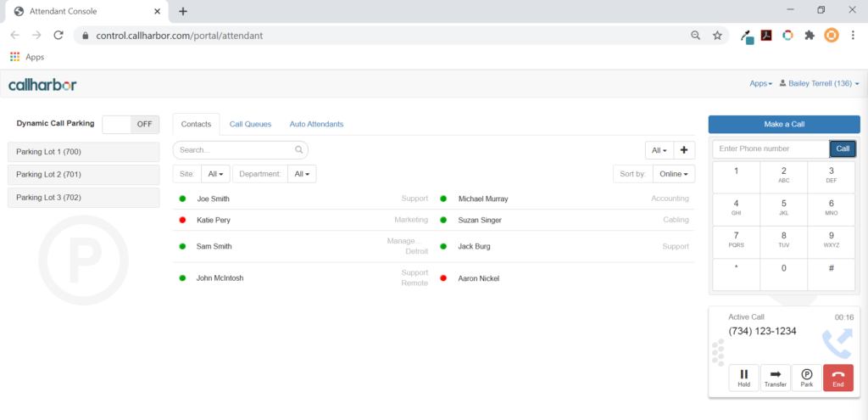
Task: Expand the Department filter dropdown
Action: click(x=302, y=174)
